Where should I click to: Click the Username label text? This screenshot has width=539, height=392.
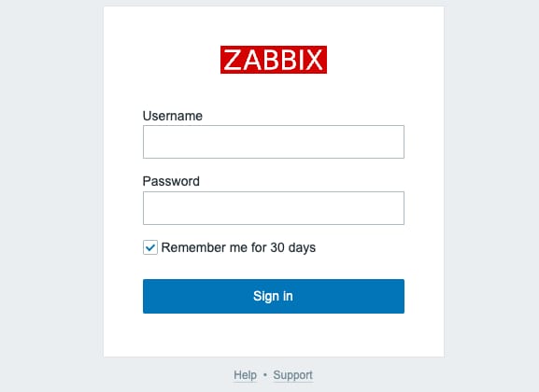(173, 116)
